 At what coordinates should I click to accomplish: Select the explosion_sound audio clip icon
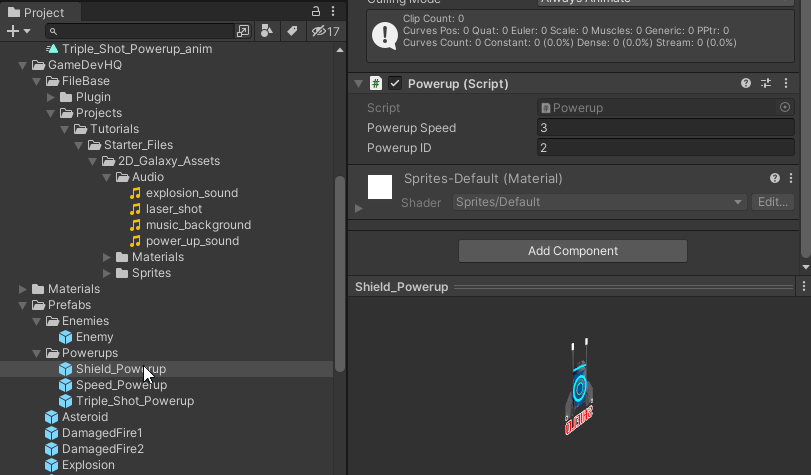click(x=135, y=193)
